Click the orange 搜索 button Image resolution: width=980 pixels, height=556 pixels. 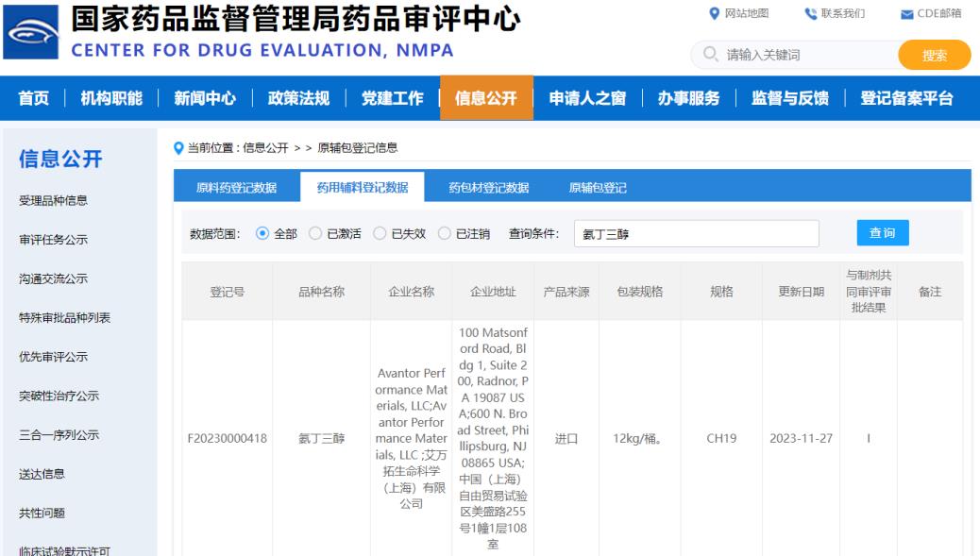[x=935, y=55]
